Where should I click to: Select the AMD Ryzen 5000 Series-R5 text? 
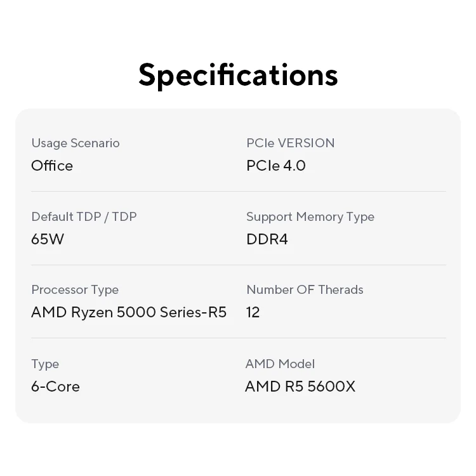pos(129,312)
